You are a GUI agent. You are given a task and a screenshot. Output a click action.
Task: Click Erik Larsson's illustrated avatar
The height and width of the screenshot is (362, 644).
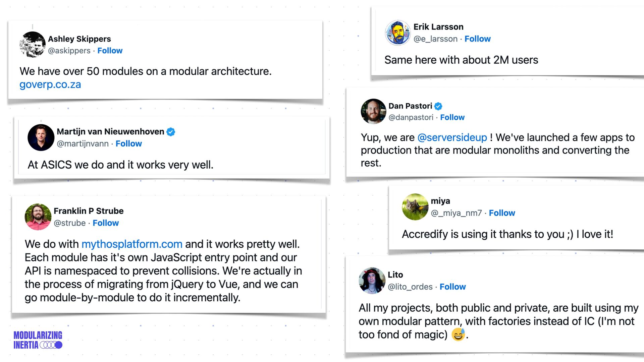pos(398,33)
